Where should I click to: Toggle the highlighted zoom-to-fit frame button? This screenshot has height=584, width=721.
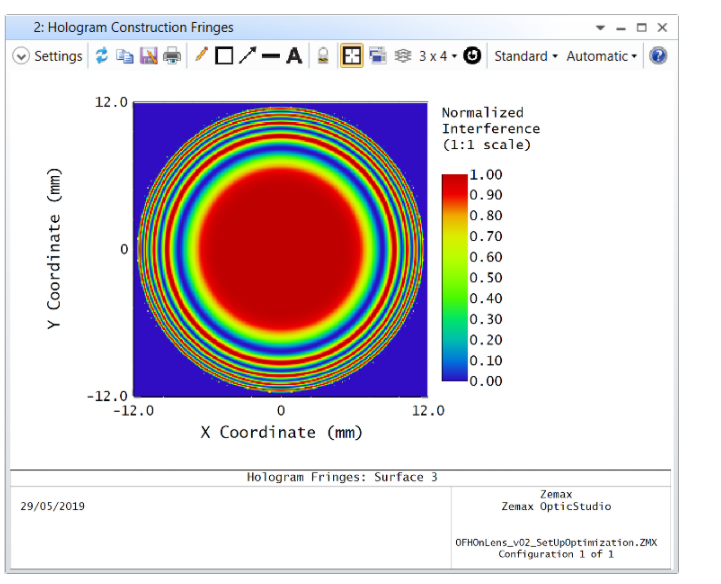pos(352,56)
